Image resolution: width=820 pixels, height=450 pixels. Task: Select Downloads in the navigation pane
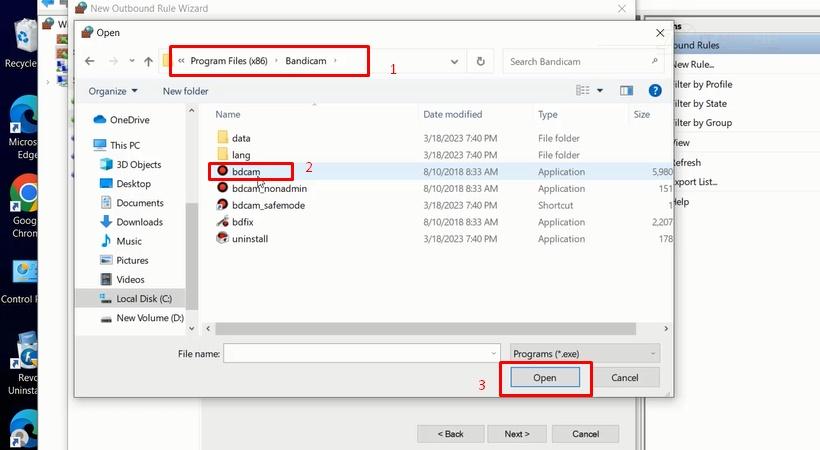(139, 222)
